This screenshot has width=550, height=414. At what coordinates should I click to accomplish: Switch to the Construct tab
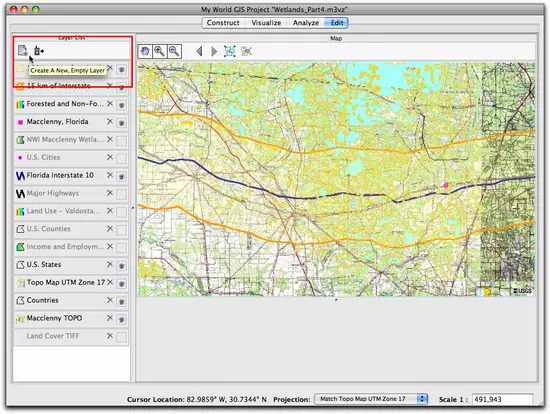pos(223,23)
